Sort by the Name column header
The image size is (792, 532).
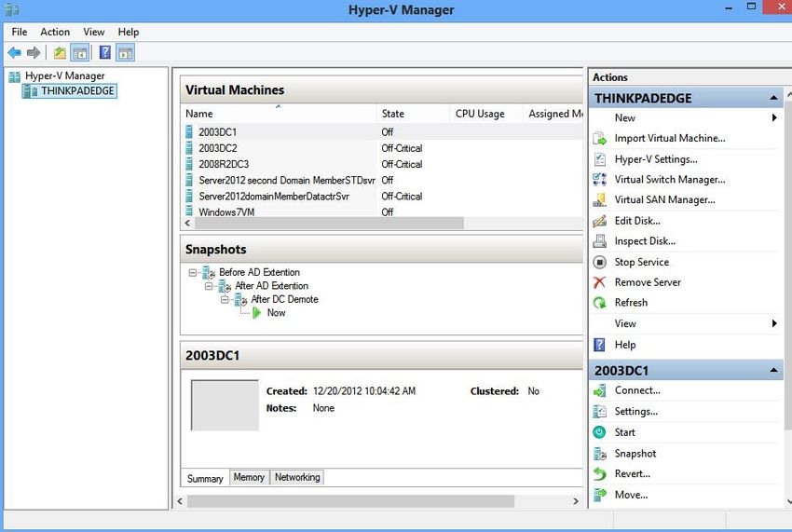(279, 114)
